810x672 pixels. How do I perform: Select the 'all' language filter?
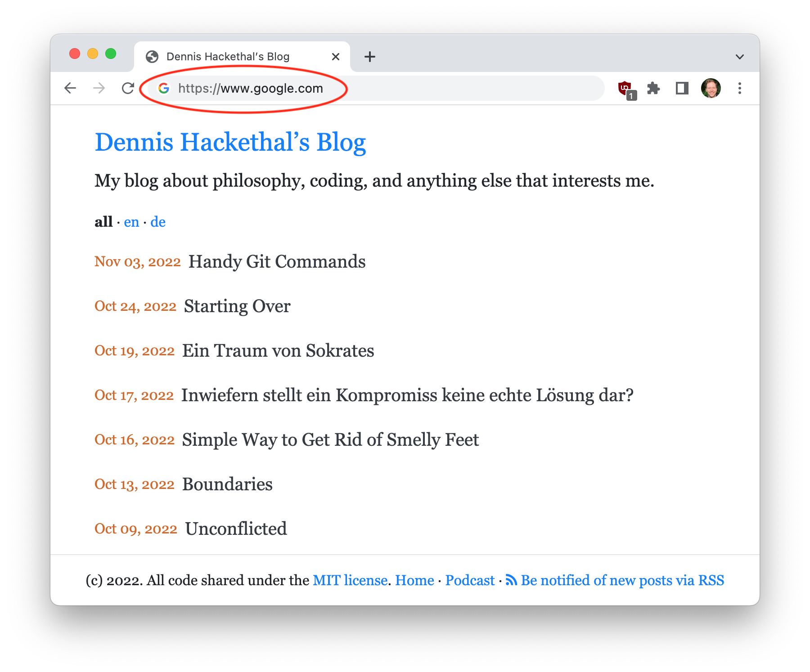[103, 222]
